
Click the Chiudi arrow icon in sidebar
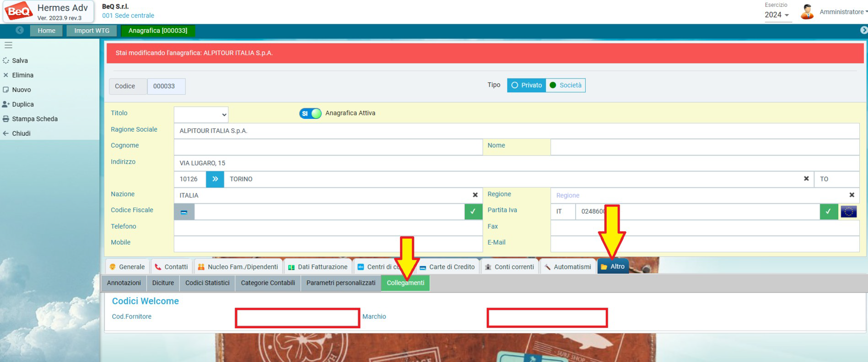coord(6,133)
